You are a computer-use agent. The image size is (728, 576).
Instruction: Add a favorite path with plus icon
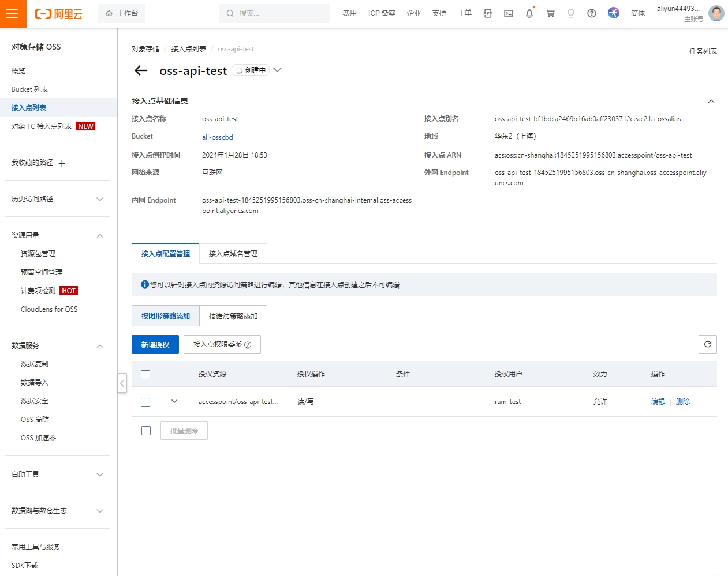[x=62, y=163]
